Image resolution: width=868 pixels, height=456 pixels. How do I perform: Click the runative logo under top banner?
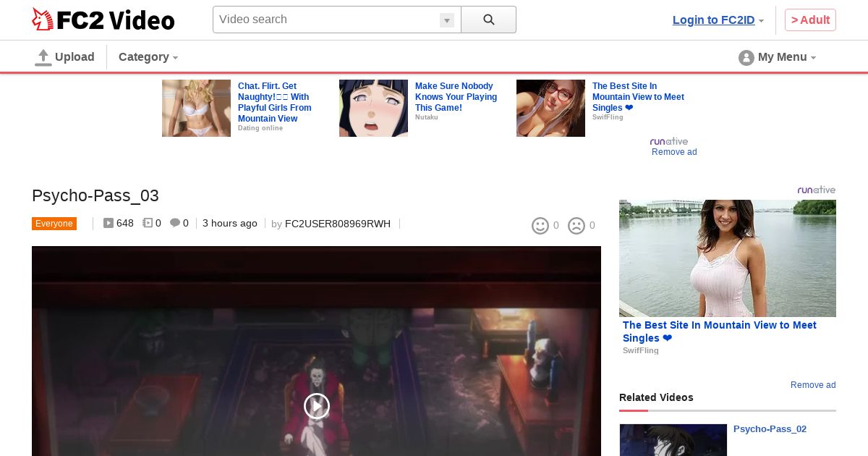tap(669, 141)
